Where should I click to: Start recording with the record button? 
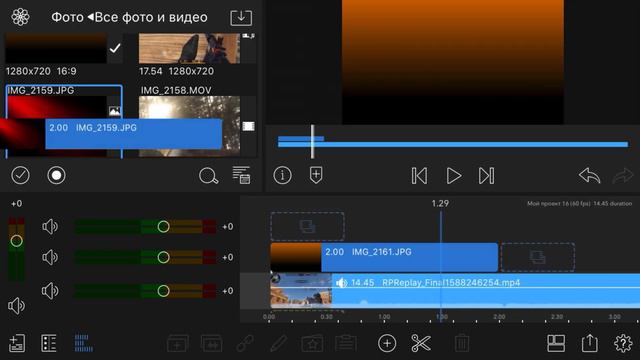56,176
